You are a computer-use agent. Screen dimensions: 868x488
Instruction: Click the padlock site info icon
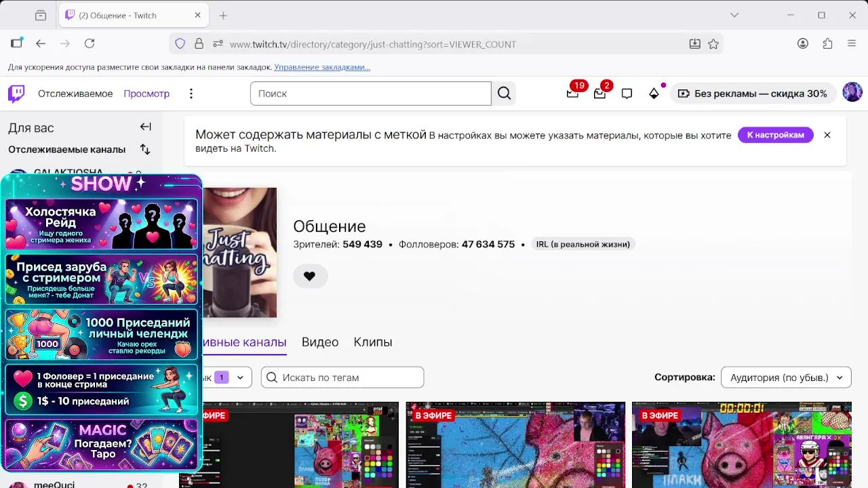point(199,43)
